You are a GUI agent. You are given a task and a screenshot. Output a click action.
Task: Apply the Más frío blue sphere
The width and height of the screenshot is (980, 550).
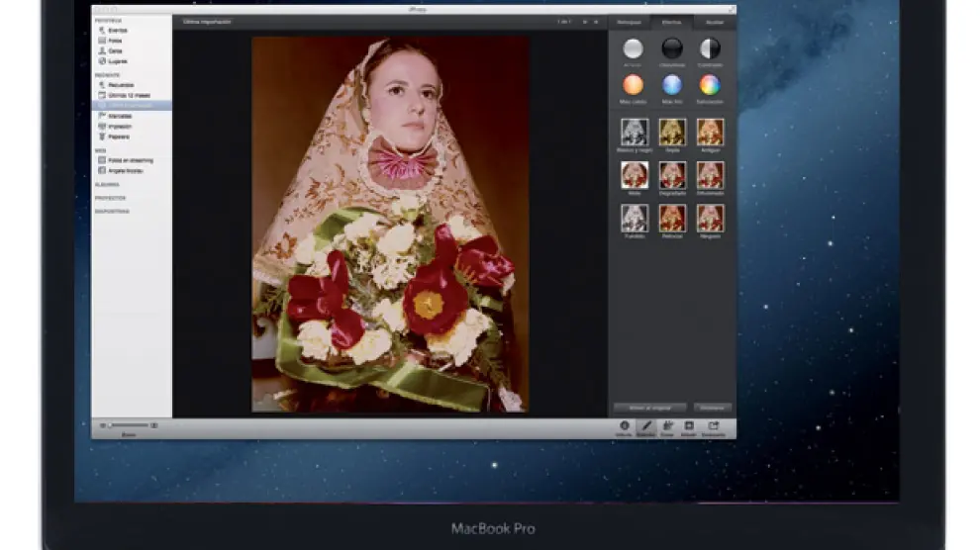point(672,85)
